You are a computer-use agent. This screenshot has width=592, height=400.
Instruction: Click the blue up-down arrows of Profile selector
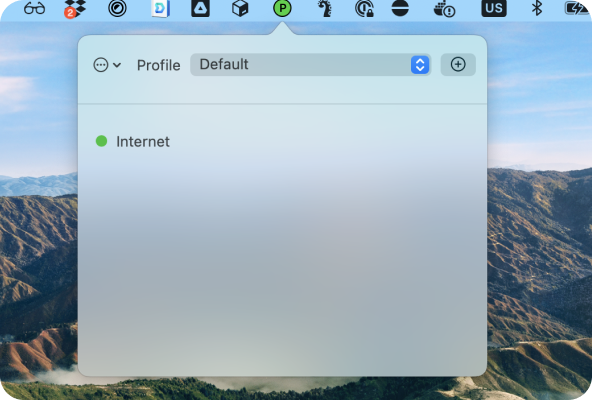(x=420, y=65)
